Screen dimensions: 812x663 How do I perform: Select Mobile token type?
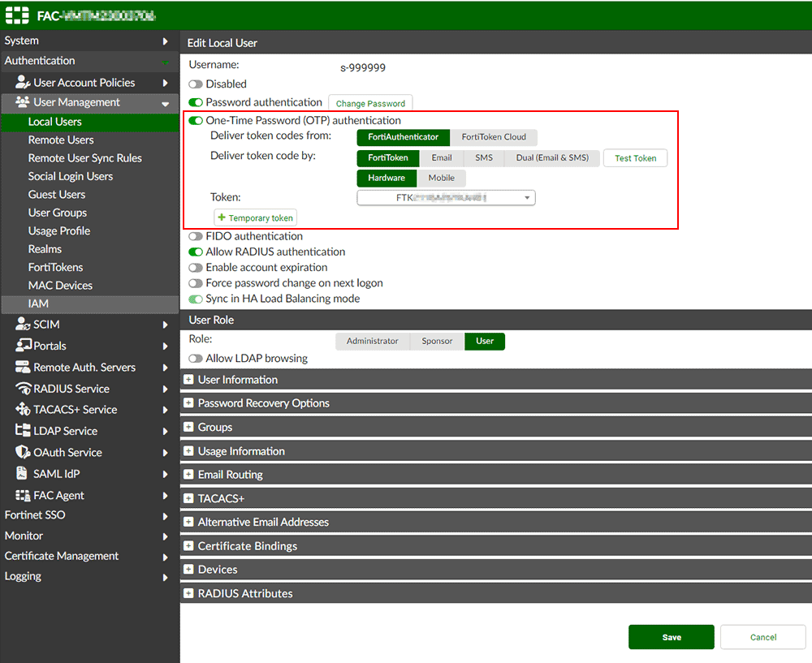(441, 178)
